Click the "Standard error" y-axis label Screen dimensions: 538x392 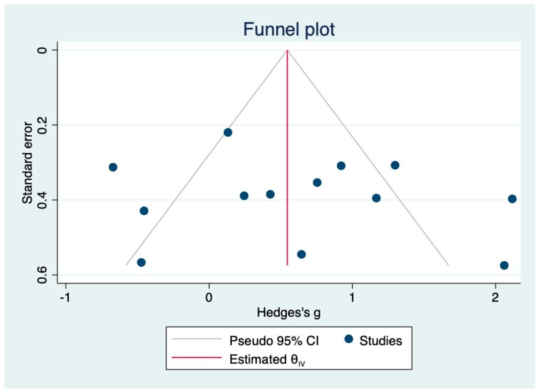27,163
